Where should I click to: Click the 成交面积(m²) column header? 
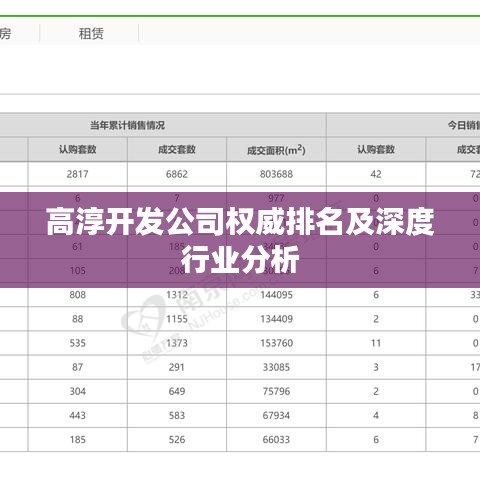click(x=276, y=150)
